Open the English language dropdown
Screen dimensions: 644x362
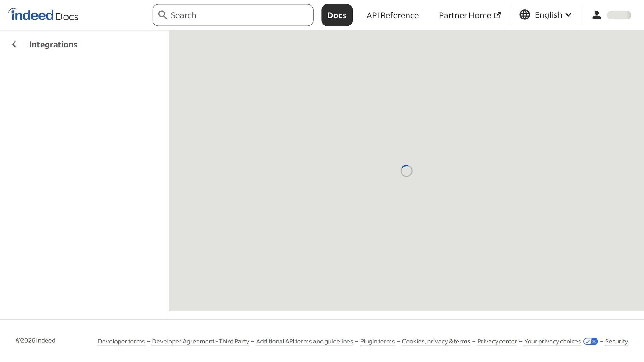pos(548,14)
